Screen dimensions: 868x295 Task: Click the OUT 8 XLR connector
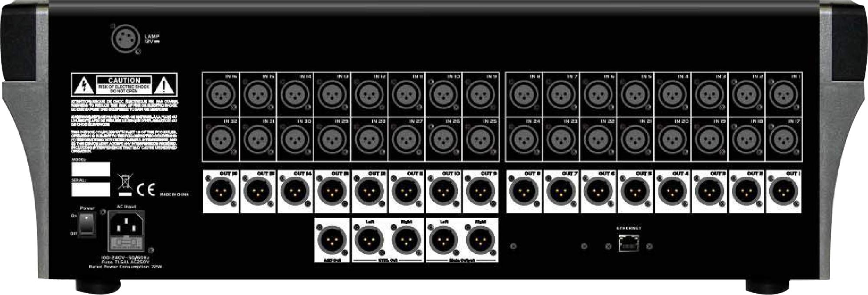point(524,192)
